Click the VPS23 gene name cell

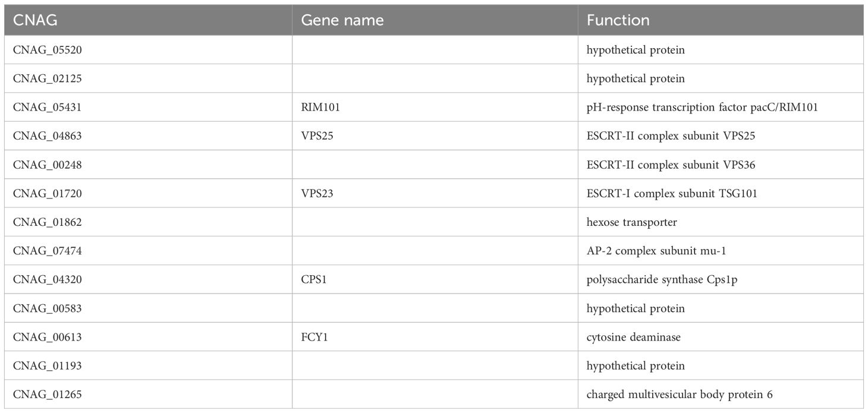[435, 193]
